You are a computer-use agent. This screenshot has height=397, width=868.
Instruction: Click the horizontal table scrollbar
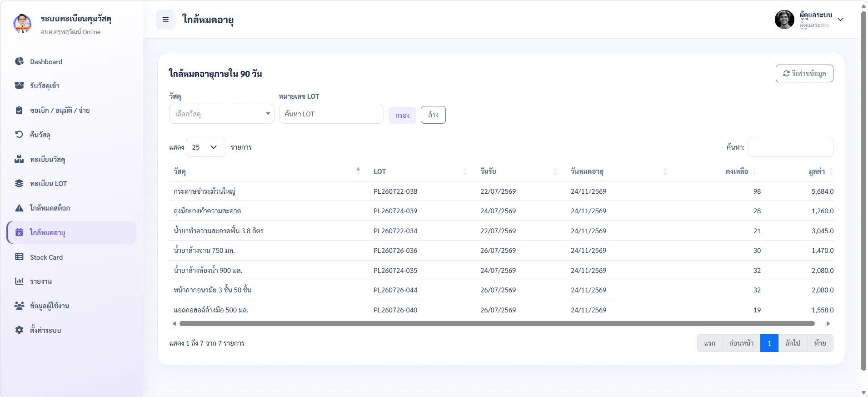497,323
